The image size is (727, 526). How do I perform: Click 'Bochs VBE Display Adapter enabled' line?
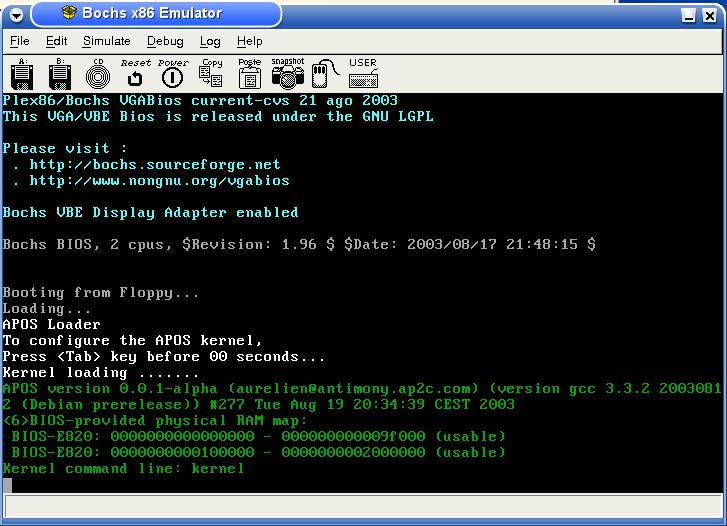150,212
